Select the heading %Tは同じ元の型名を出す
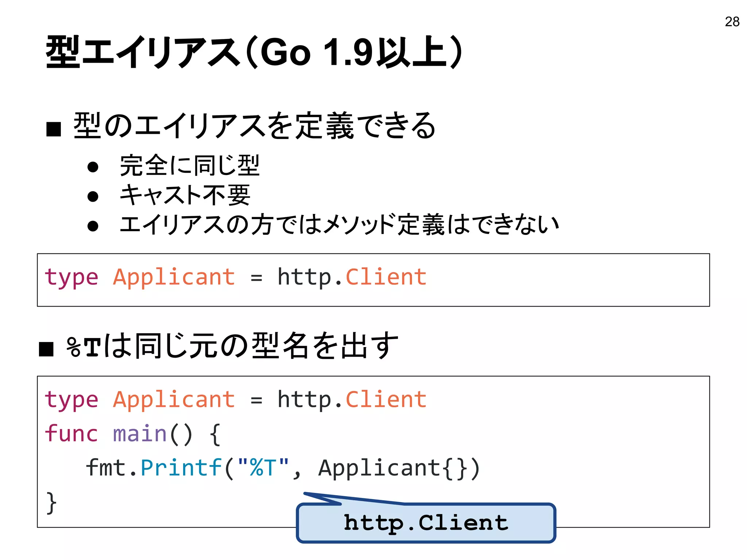The width and height of the screenshot is (747, 560). click(x=232, y=345)
